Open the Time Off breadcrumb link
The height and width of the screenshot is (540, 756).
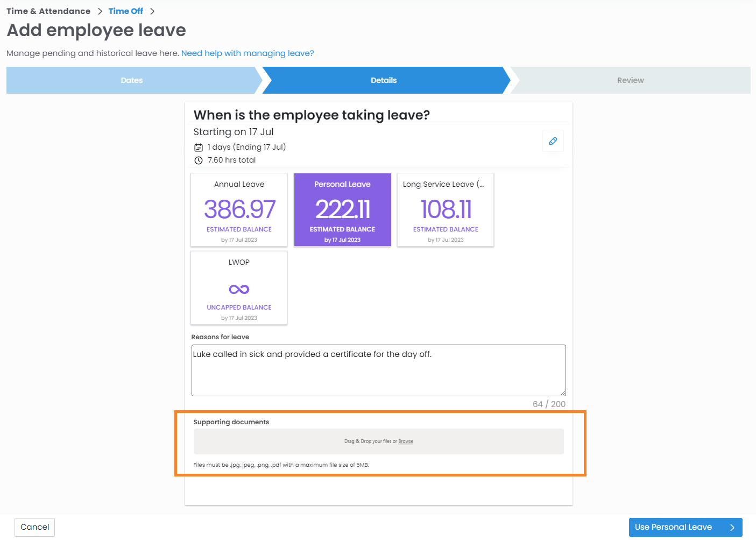(x=126, y=11)
